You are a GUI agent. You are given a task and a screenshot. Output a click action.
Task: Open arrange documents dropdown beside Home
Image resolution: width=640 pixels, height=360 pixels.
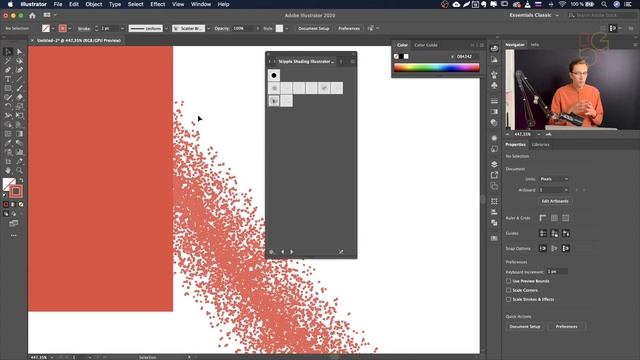pyautogui.click(x=50, y=15)
